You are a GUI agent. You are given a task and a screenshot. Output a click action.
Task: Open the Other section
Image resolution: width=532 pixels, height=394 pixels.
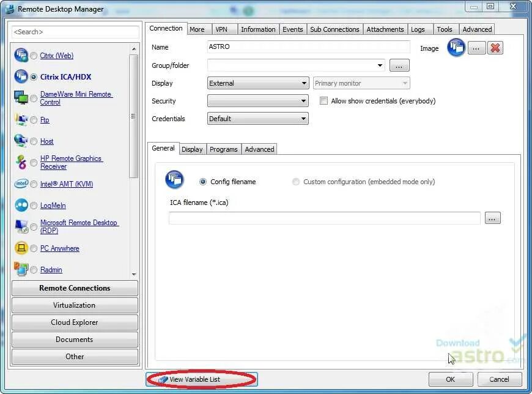75,357
